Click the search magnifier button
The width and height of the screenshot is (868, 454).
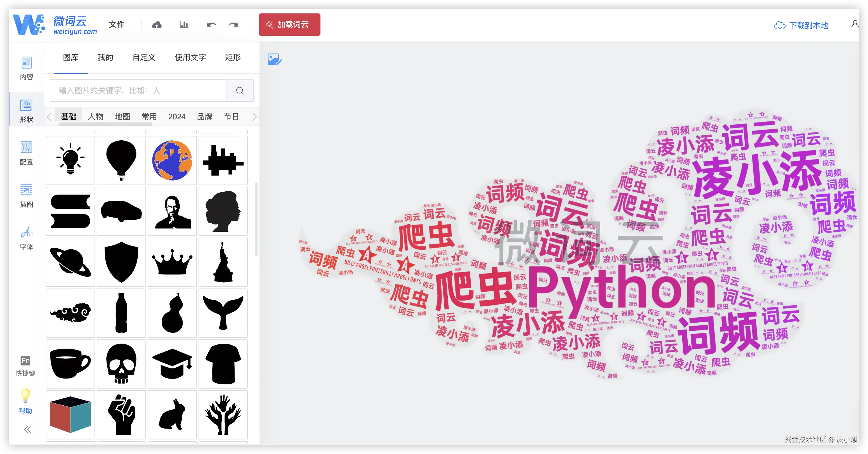click(x=240, y=91)
